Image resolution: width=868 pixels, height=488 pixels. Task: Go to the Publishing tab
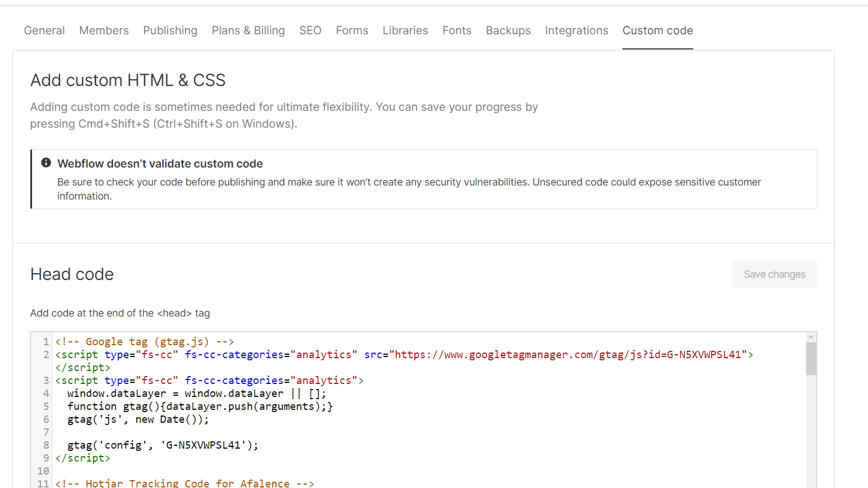tap(170, 30)
